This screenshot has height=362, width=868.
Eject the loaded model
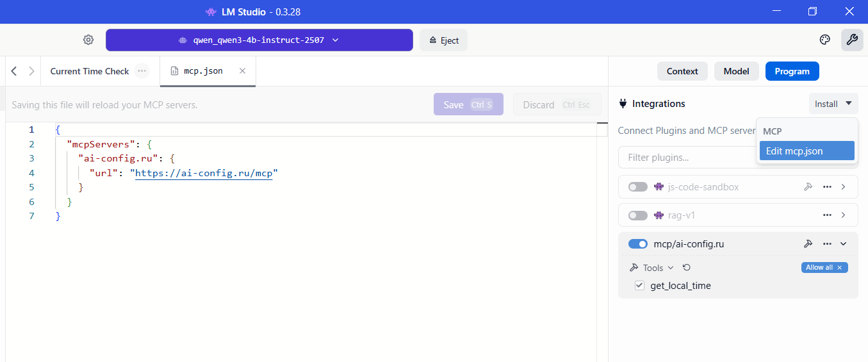coord(443,40)
